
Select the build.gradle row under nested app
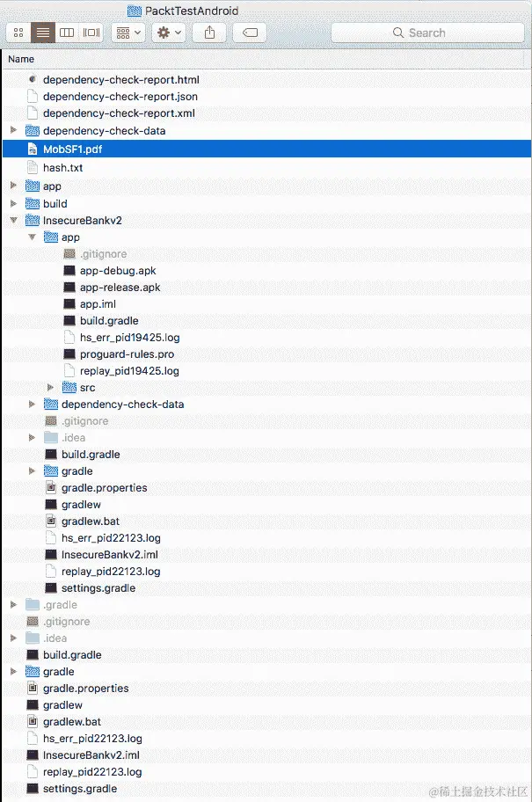tap(266, 321)
